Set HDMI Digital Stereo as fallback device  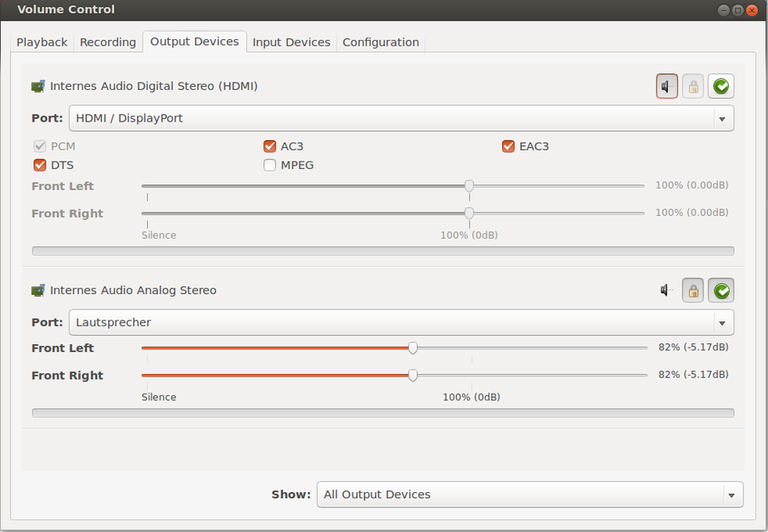721,86
